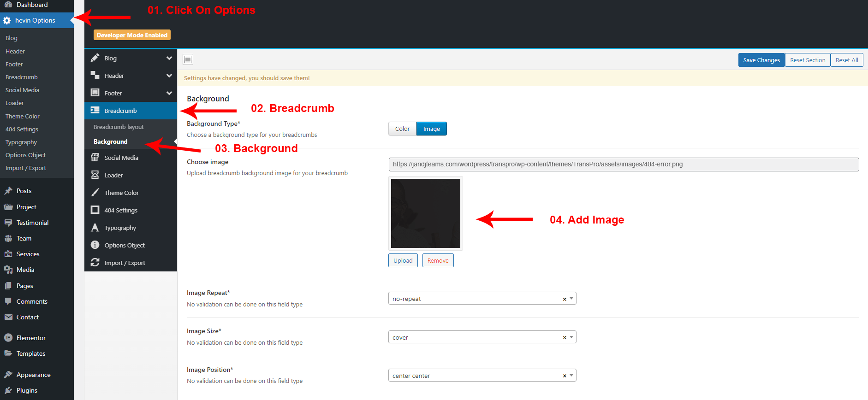Open Elementor in the admin sidebar
Image resolution: width=868 pixels, height=400 pixels.
[x=31, y=338]
